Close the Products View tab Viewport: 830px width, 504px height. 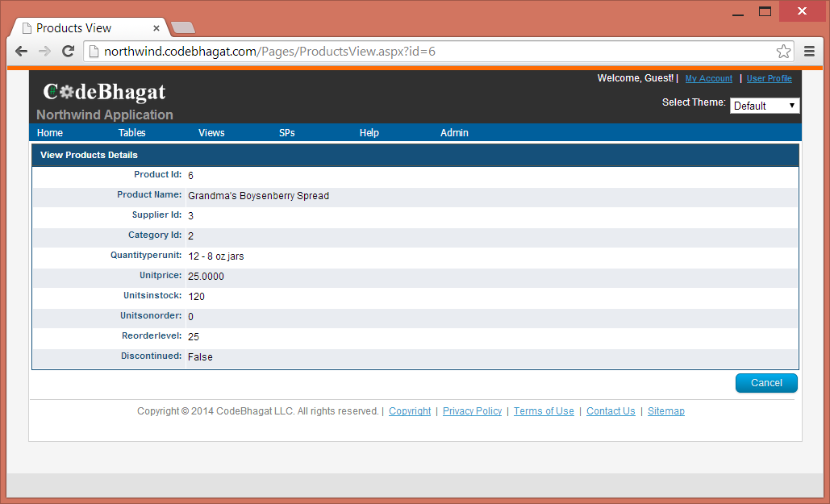pyautogui.click(x=156, y=28)
